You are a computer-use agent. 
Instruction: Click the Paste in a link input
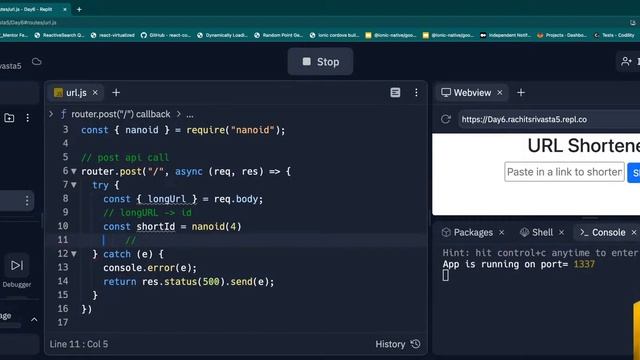point(564,172)
